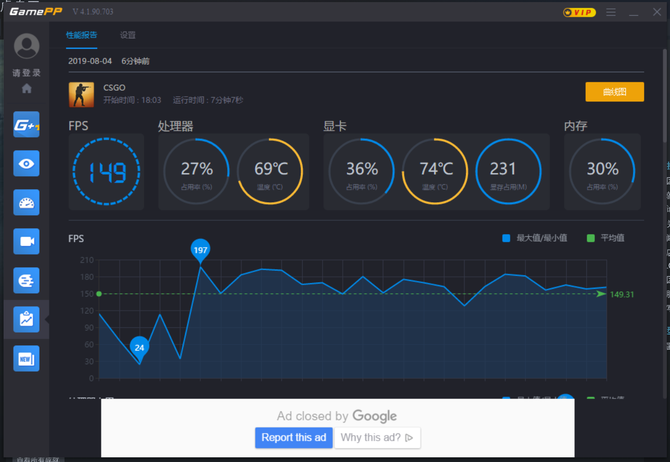670x462 pixels.
Task: Click the CSGO game thumbnail
Action: [x=81, y=94]
